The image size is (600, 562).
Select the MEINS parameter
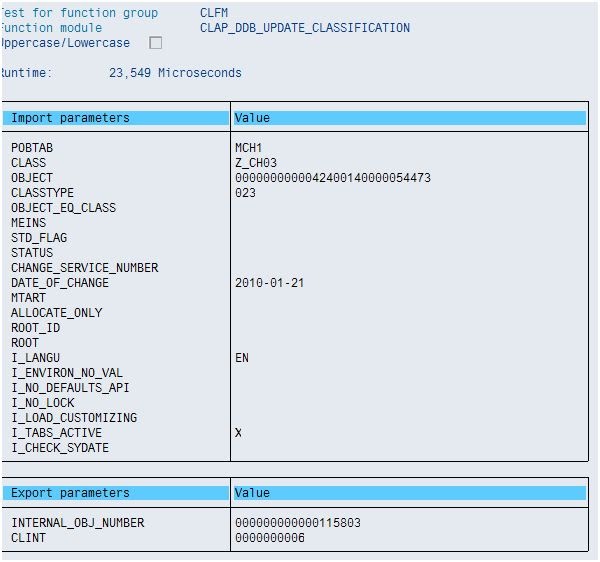[29, 223]
